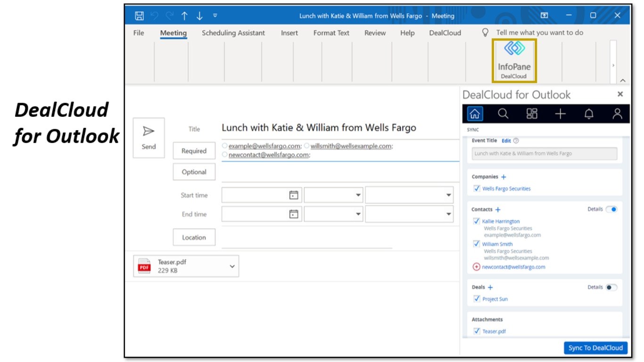Add newcontact@wellsfargo.com via red plus circle

[x=476, y=267]
